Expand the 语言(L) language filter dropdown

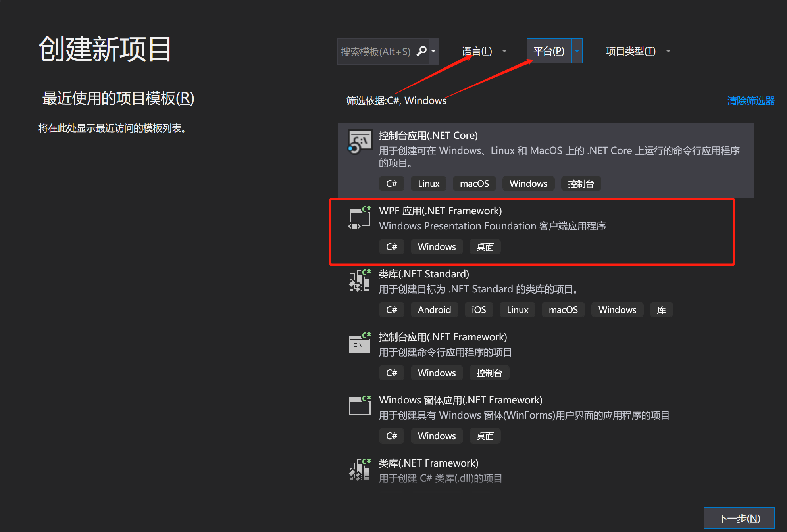[504, 51]
